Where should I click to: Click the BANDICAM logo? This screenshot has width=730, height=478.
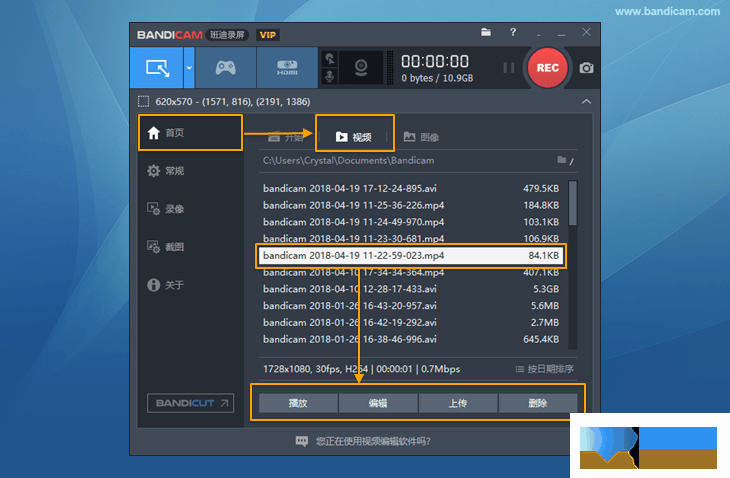(x=169, y=35)
